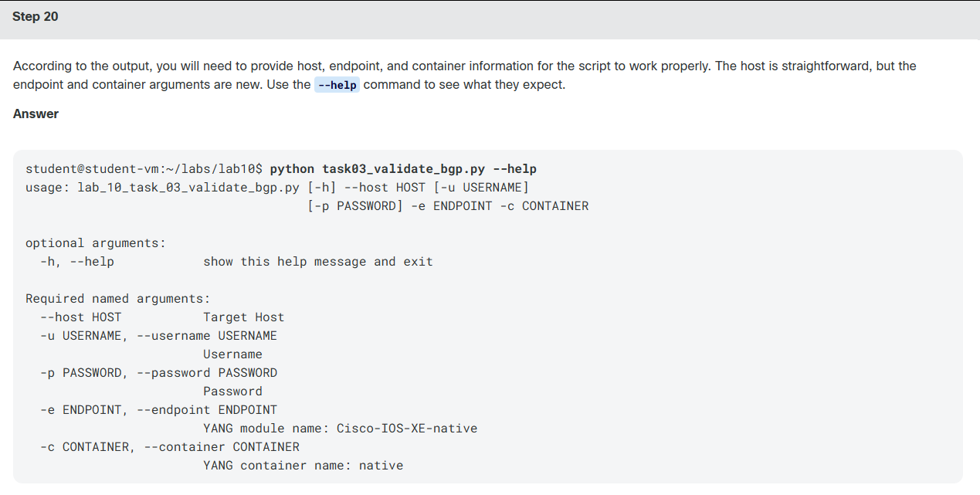Screen dimensions: 980x495
Task: Click 'YANG container name: native' text
Action: point(303,465)
